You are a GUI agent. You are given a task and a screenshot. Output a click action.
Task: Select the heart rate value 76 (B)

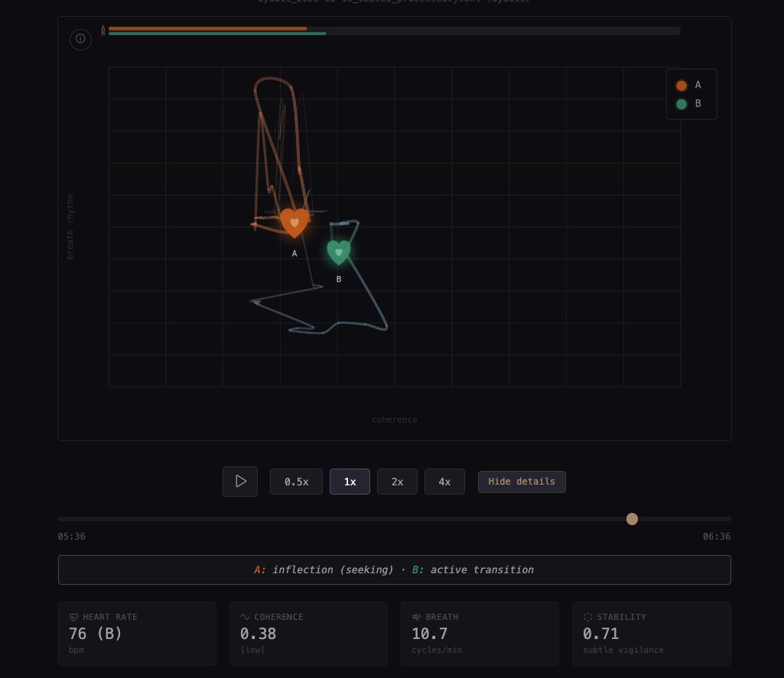(96, 634)
